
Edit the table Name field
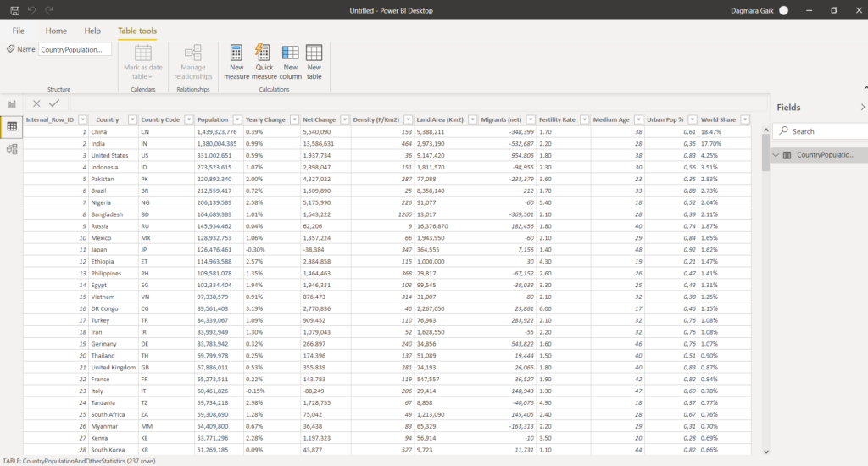pos(75,49)
